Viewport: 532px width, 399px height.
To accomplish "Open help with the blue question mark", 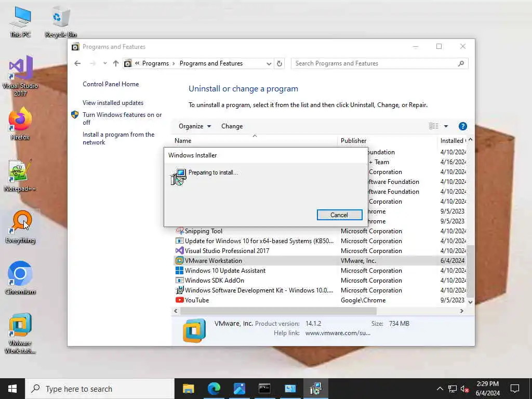I will tap(462, 126).
